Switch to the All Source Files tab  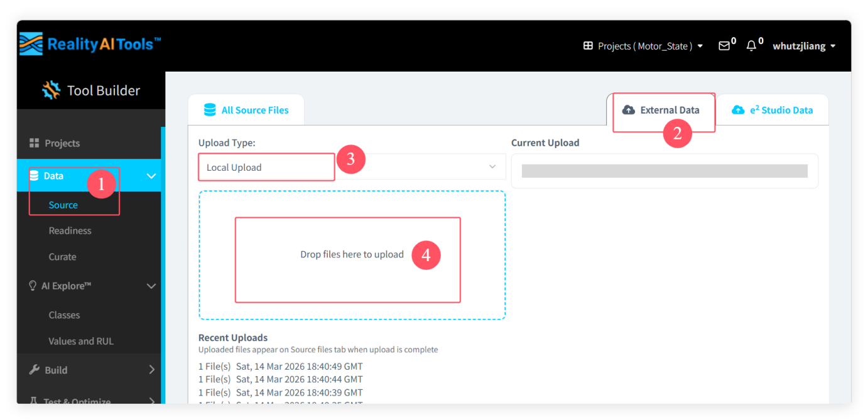point(246,110)
